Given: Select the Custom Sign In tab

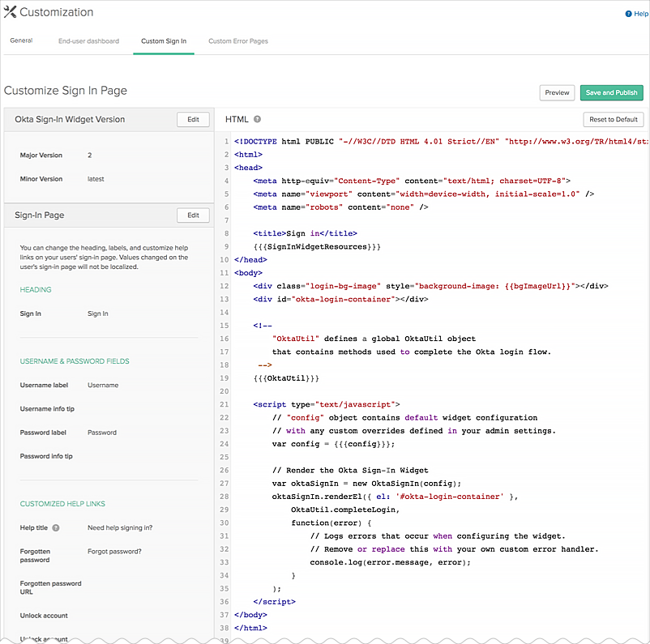Looking at the screenshot, I should click(x=163, y=41).
